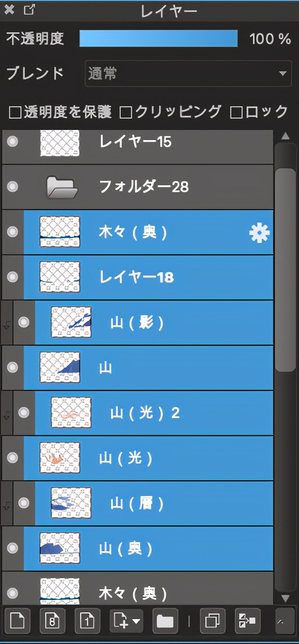Select the レイヤー15 layer
The width and height of the screenshot is (299, 644).
[x=138, y=143]
